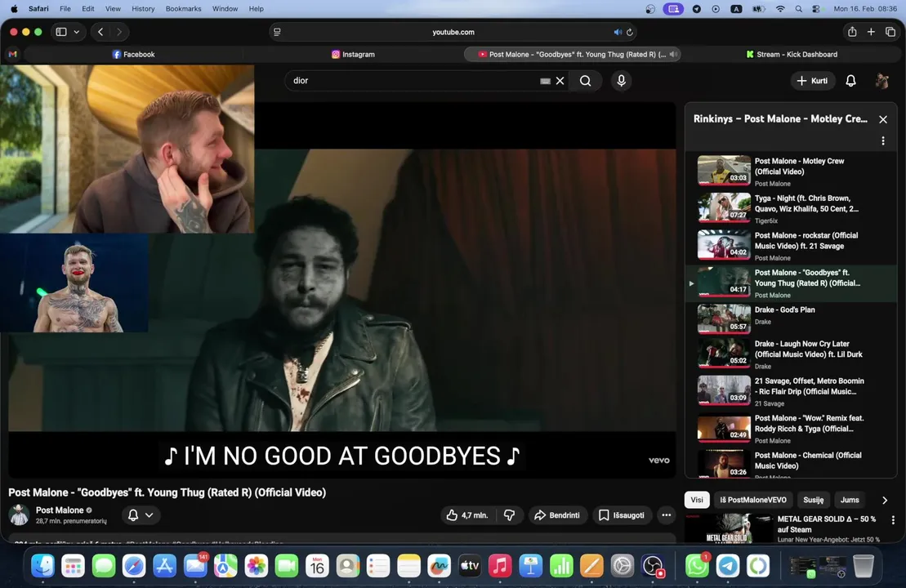906x588 pixels.
Task: Go back with Safari back arrow
Action: coord(100,33)
